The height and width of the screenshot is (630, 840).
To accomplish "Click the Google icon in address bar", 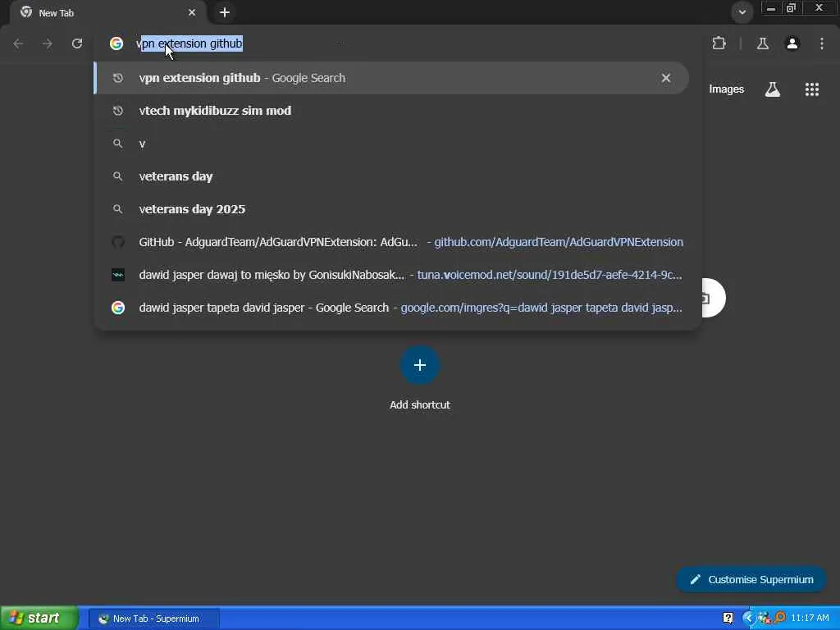I will tap(116, 43).
